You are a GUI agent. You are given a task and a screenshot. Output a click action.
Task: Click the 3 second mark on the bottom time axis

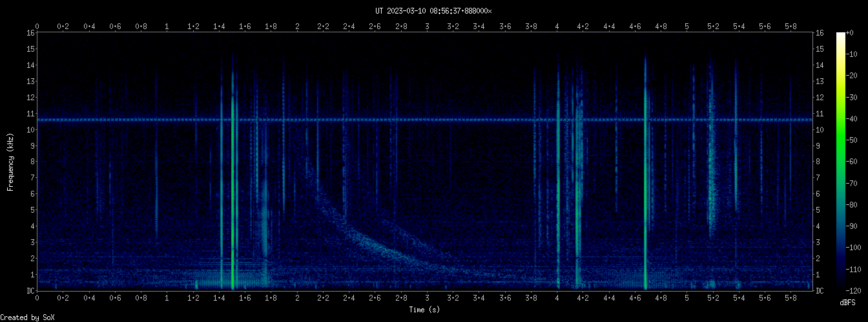click(x=428, y=298)
